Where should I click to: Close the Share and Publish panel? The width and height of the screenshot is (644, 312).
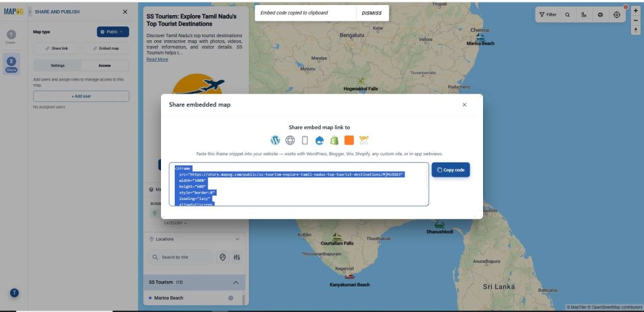[x=125, y=12]
